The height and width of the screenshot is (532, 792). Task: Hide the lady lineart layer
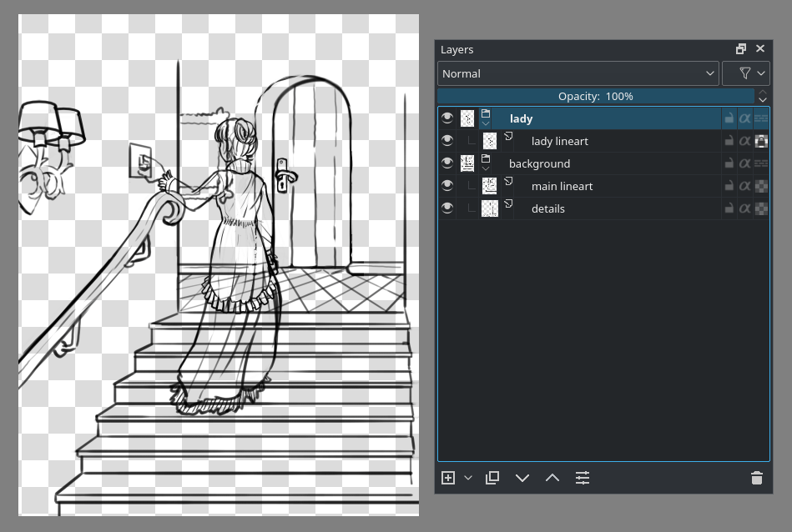click(x=447, y=140)
